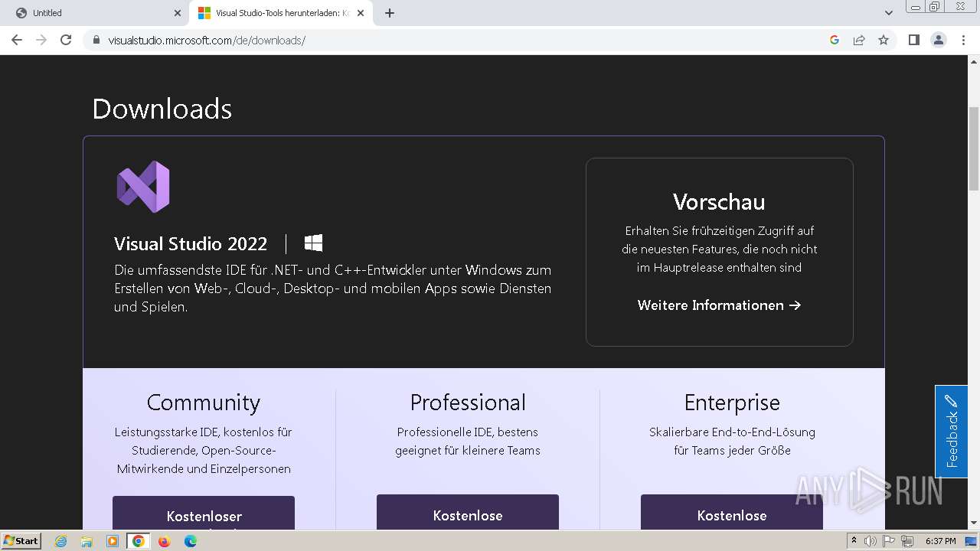Open site information lock icon
This screenshot has height=551, width=980.
(96, 40)
